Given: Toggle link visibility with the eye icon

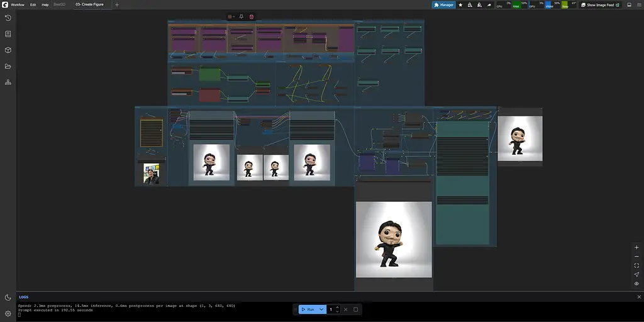Looking at the screenshot, I should point(636,284).
